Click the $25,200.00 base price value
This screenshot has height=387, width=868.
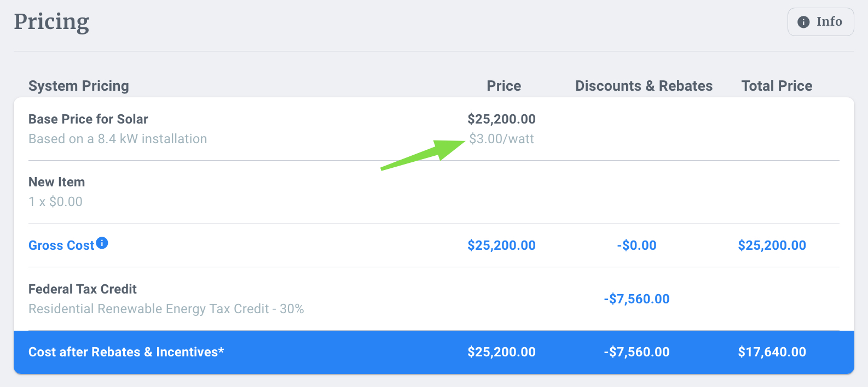[501, 119]
